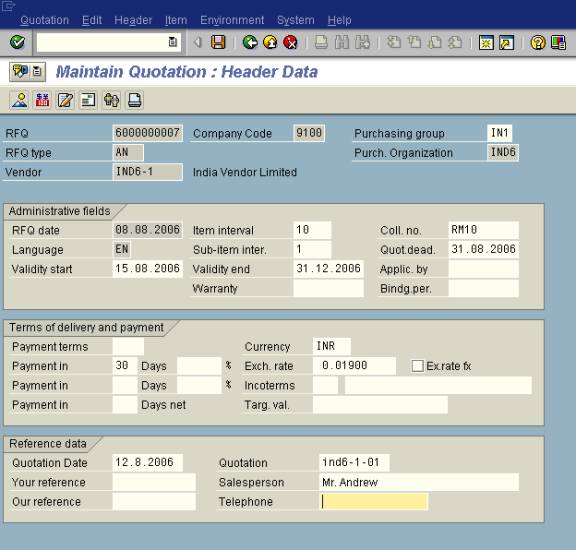Open the Environment menu
Viewport: 576px width, 550px height.
(232, 20)
